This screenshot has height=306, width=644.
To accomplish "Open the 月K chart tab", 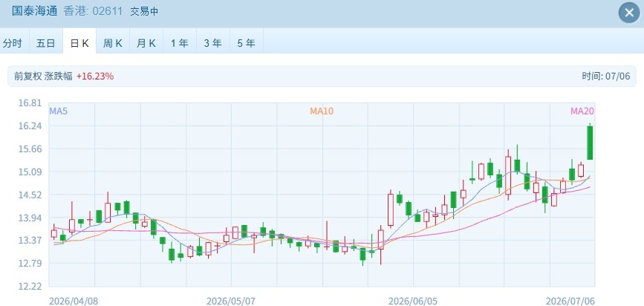I will click(146, 43).
